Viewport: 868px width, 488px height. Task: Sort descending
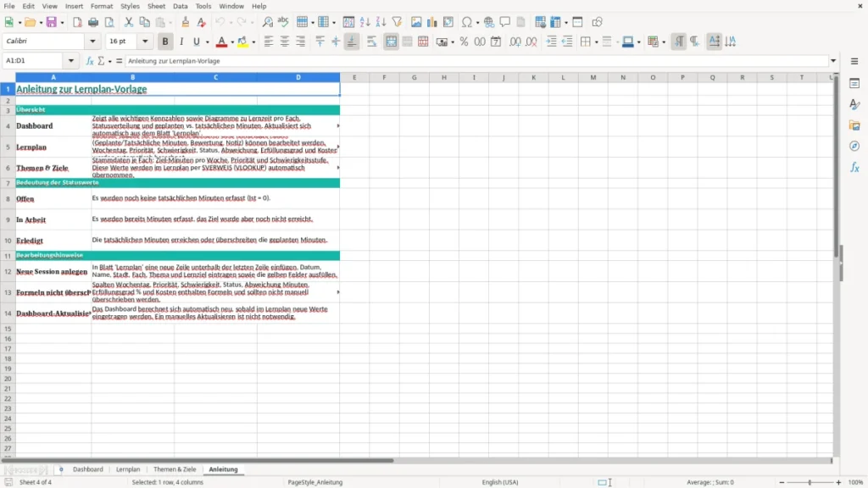tap(381, 22)
